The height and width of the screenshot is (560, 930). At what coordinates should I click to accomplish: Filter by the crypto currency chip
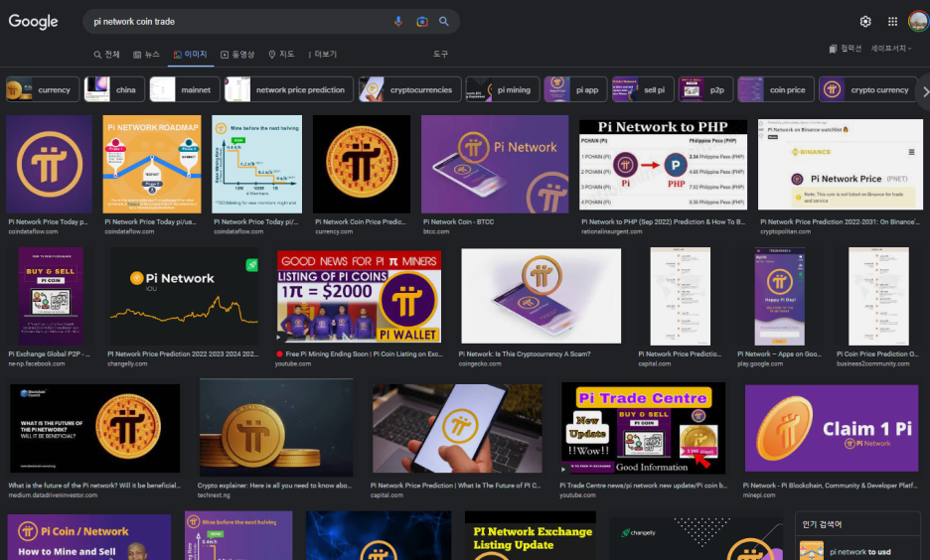pyautogui.click(x=867, y=89)
